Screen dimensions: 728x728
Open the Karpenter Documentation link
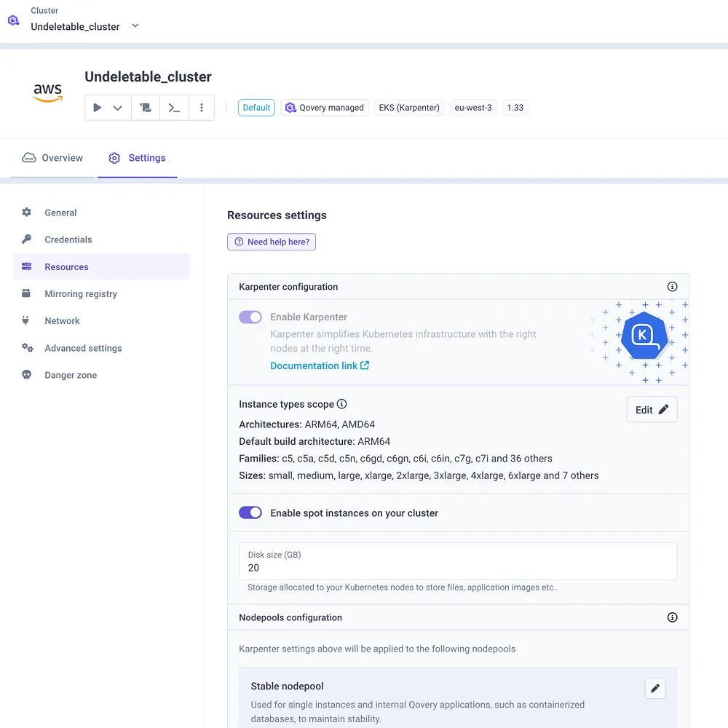pyautogui.click(x=320, y=366)
